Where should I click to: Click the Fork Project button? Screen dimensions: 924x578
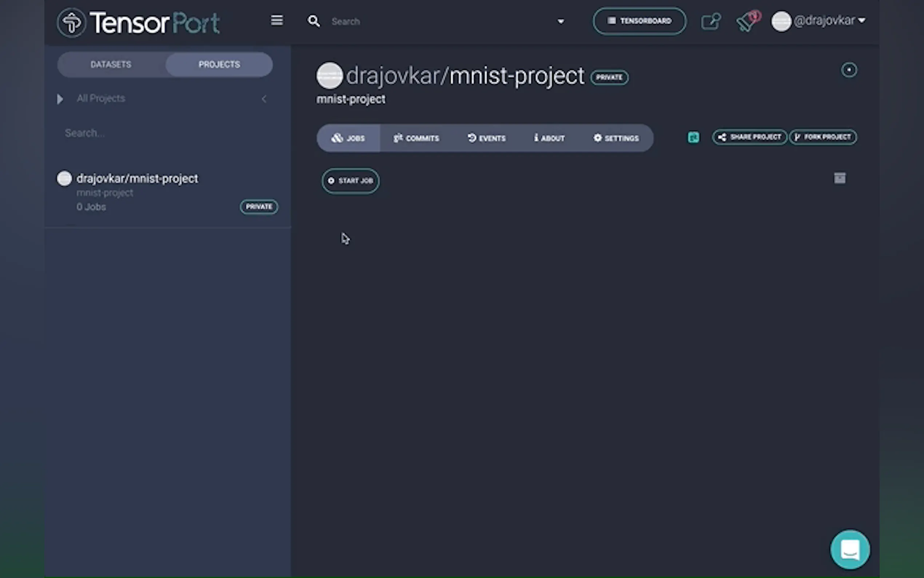pyautogui.click(x=823, y=137)
